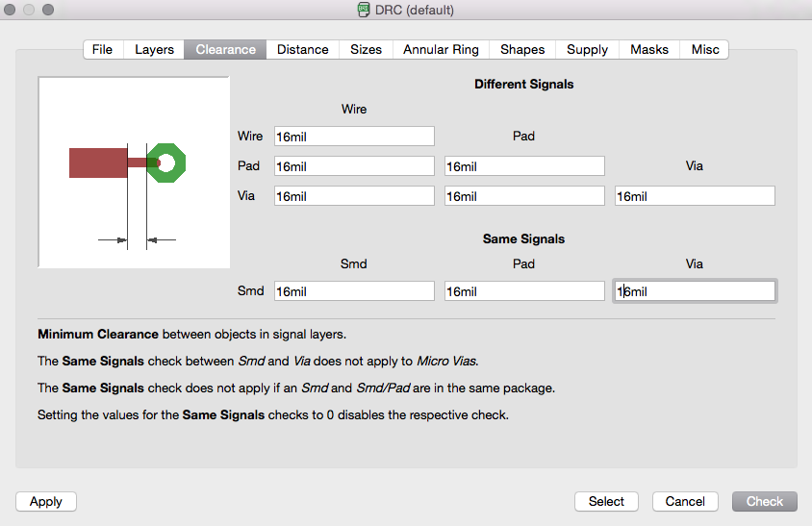Click the DRC title bar document icon
The image size is (812, 526).
(365, 10)
